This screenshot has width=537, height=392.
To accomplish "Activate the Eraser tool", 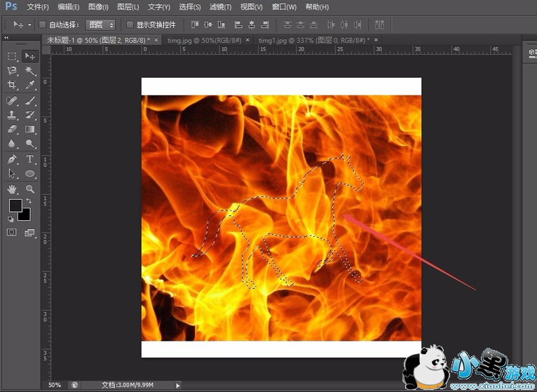I will [12, 130].
